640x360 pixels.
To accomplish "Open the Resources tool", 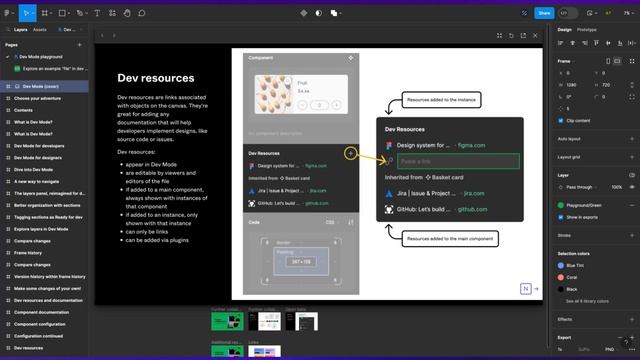I will coord(112,13).
